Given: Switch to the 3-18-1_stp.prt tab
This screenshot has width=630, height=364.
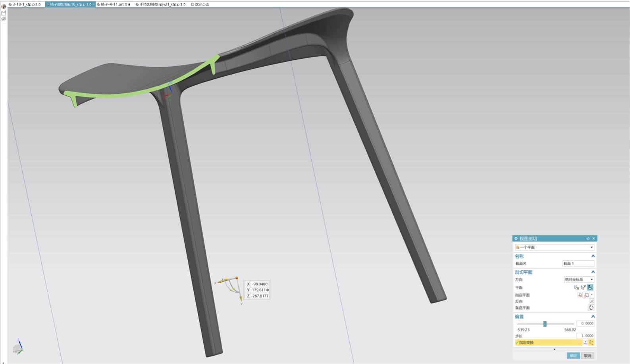Looking at the screenshot, I should (x=25, y=4).
